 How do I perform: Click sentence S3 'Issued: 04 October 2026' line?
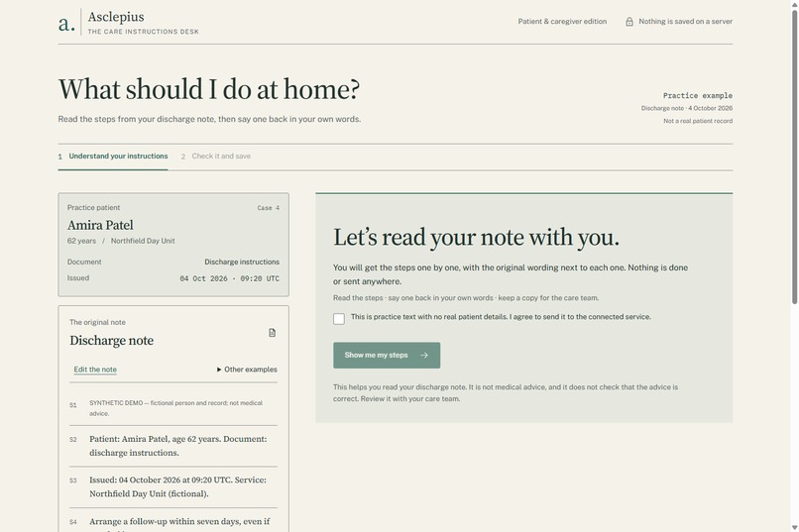tap(173, 486)
